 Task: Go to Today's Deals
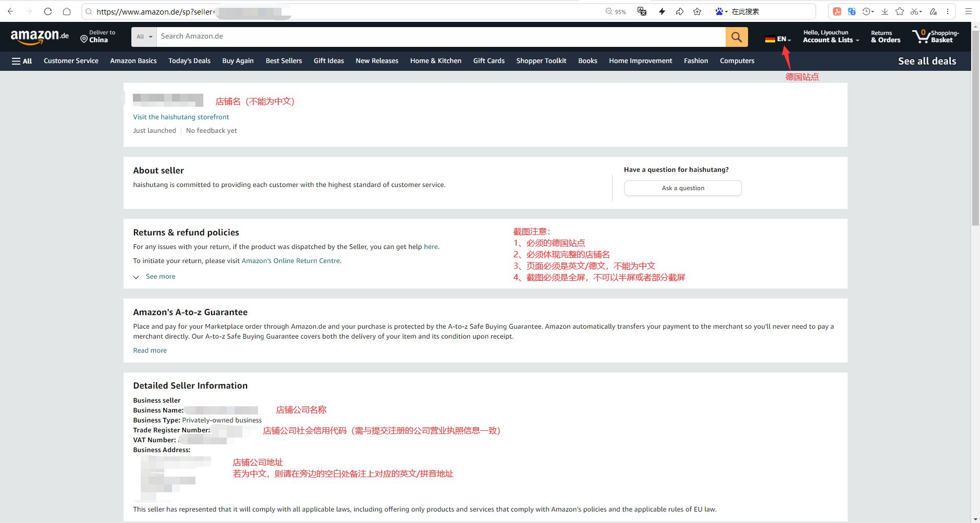[189, 61]
